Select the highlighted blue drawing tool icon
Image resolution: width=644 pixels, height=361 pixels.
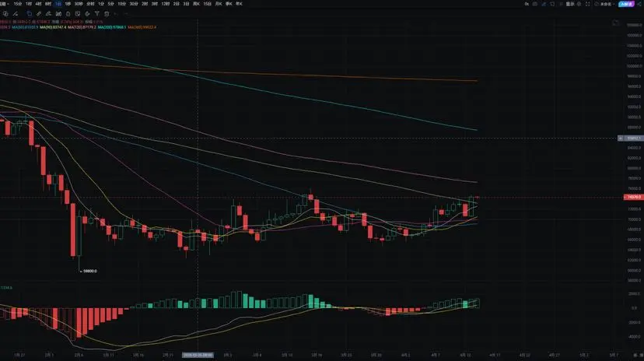29,13
